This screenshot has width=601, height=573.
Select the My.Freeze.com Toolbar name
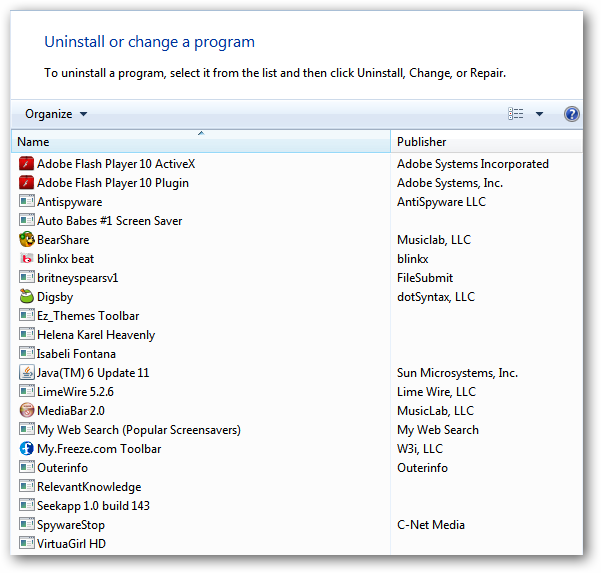pyautogui.click(x=99, y=449)
